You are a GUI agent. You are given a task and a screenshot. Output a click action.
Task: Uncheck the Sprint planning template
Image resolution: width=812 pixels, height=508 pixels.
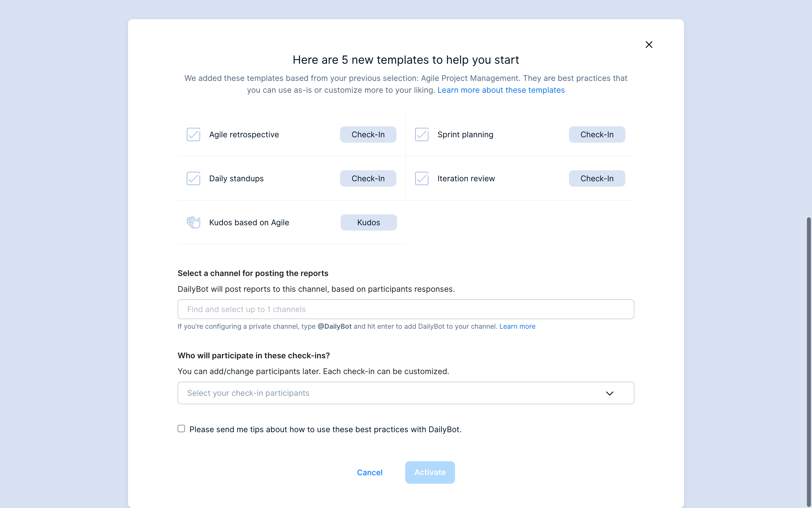point(422,134)
